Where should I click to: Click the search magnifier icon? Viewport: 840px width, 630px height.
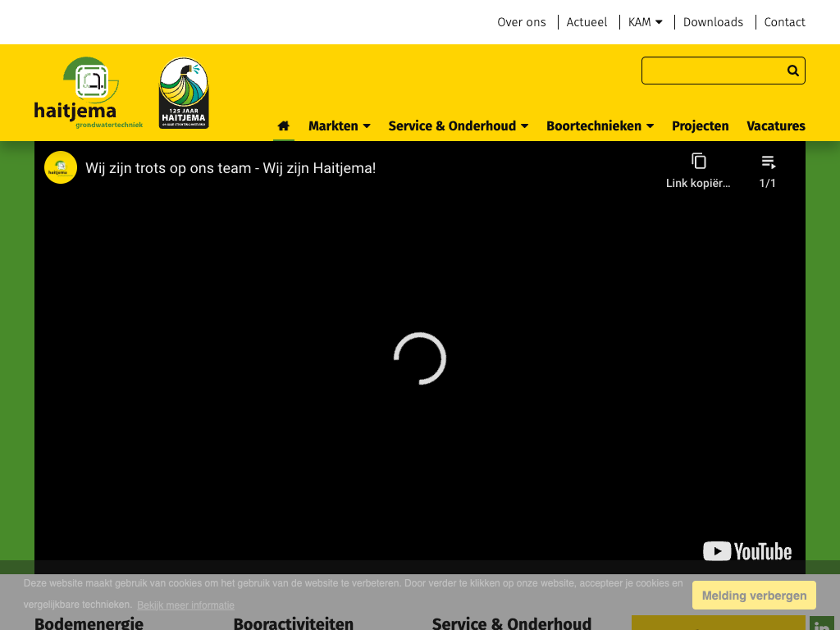792,71
